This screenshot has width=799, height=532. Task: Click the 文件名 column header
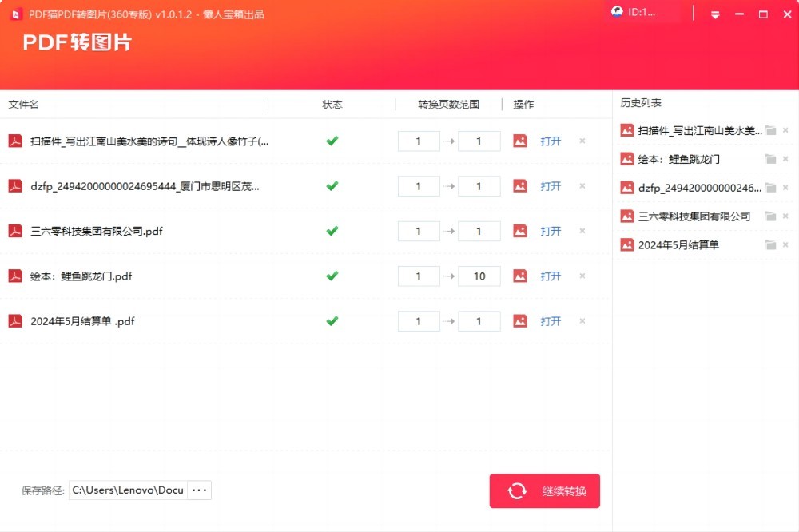coord(24,105)
